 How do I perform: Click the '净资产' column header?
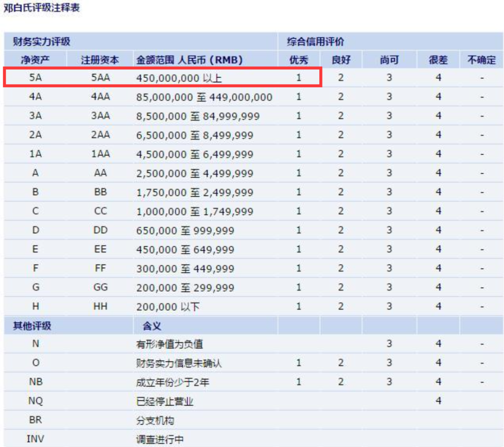tap(35, 59)
